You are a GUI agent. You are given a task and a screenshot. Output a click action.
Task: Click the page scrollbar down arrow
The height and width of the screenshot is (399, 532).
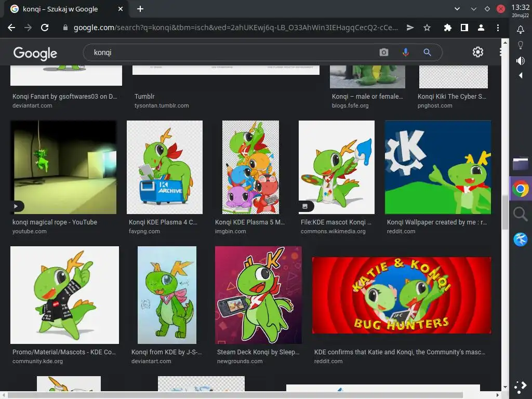pos(505,387)
